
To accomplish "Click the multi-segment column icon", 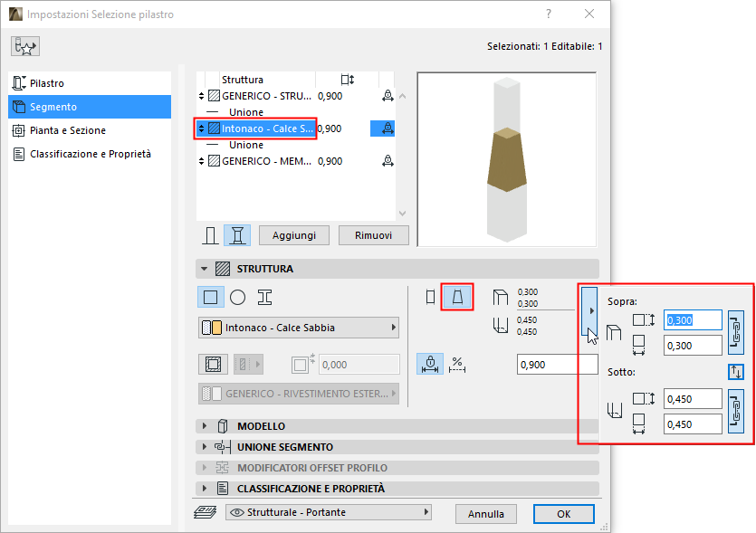I will (x=237, y=235).
